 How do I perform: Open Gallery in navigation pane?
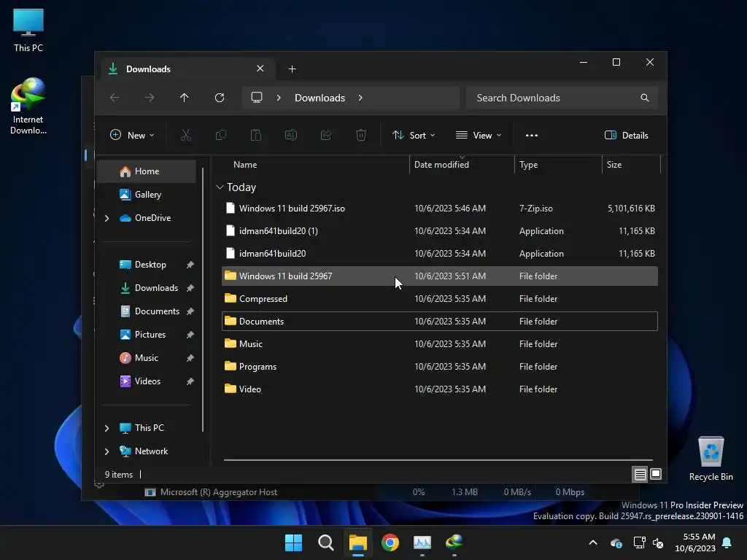[146, 195]
